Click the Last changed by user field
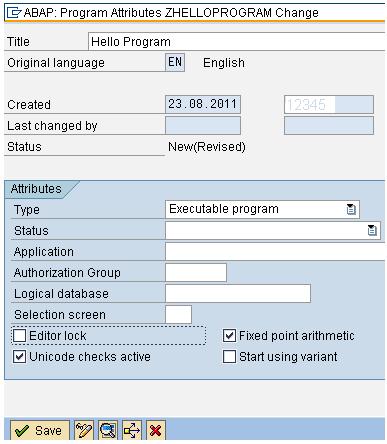 329,125
